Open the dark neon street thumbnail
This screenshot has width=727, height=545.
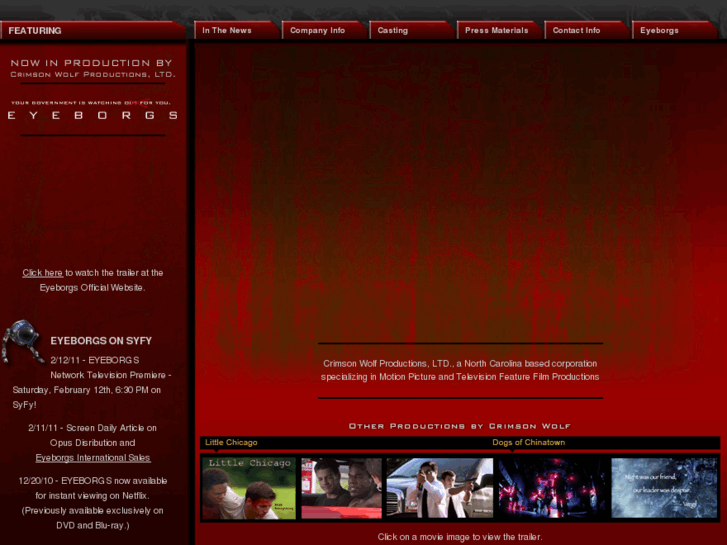(552, 488)
